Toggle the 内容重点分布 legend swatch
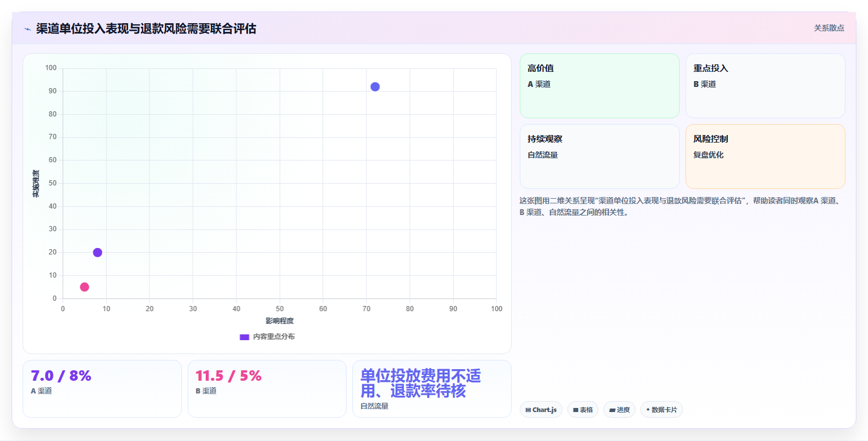 click(x=245, y=337)
